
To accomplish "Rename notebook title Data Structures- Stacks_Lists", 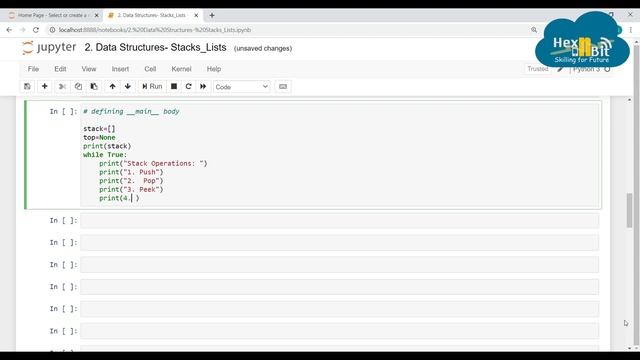I will tap(155, 47).
